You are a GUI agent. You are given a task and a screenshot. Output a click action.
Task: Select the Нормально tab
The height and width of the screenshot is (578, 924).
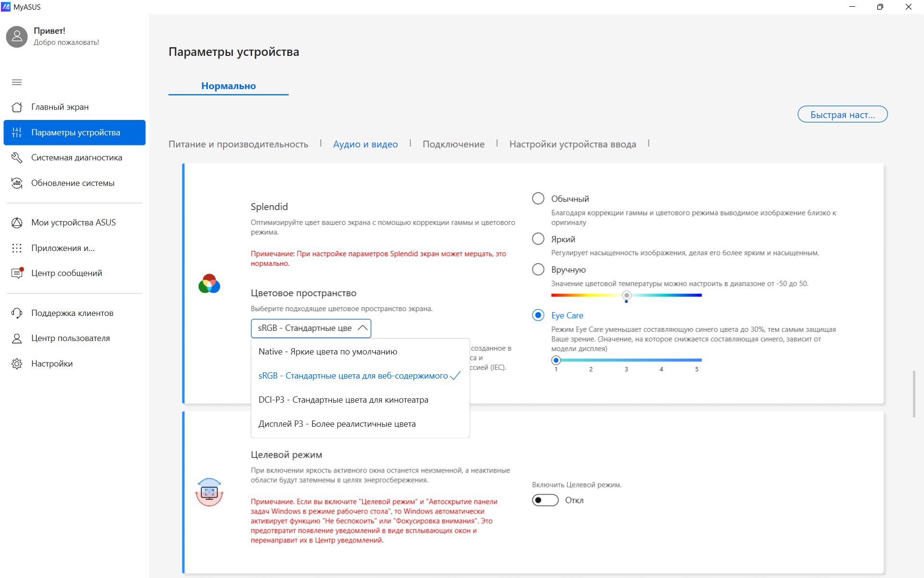tap(229, 86)
